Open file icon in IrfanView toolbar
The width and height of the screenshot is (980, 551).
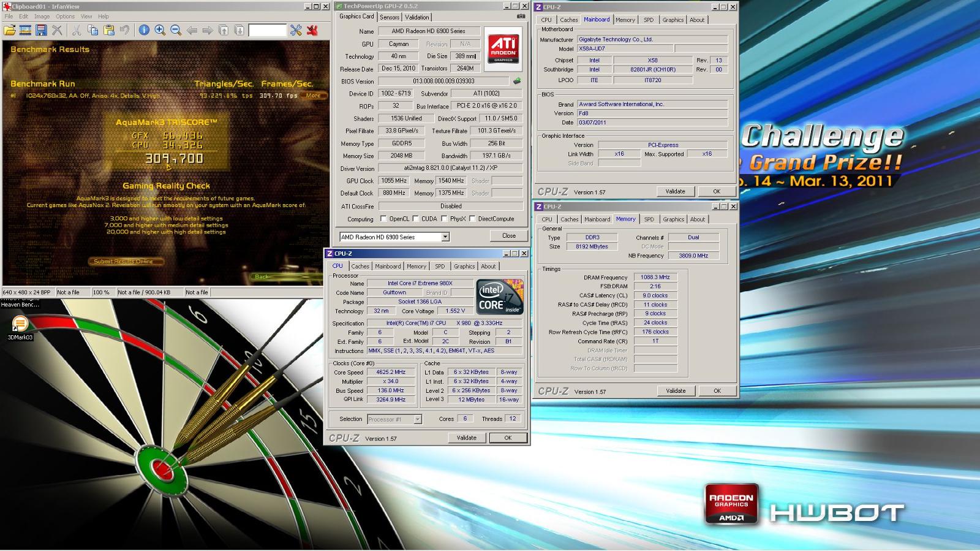[9, 30]
